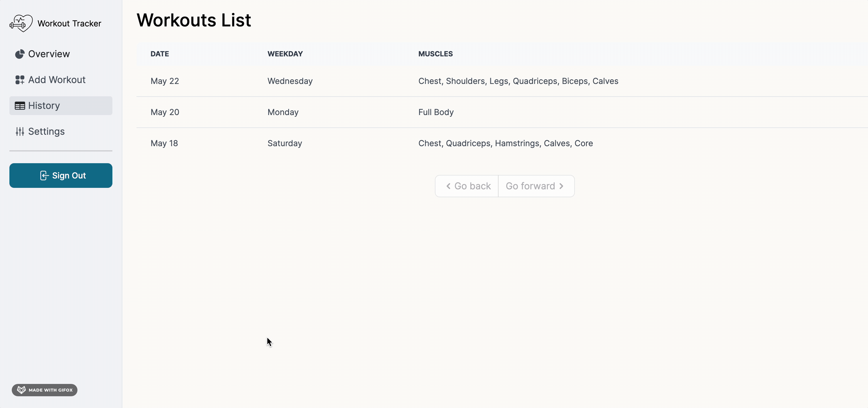
Task: Click the Go back pagination button
Action: pos(467,186)
